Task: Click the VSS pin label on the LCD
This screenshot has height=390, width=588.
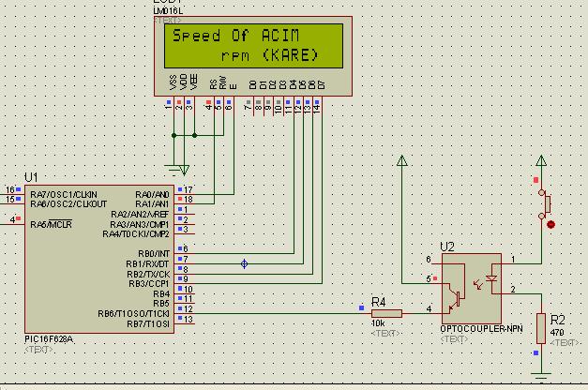Action: pyautogui.click(x=173, y=82)
